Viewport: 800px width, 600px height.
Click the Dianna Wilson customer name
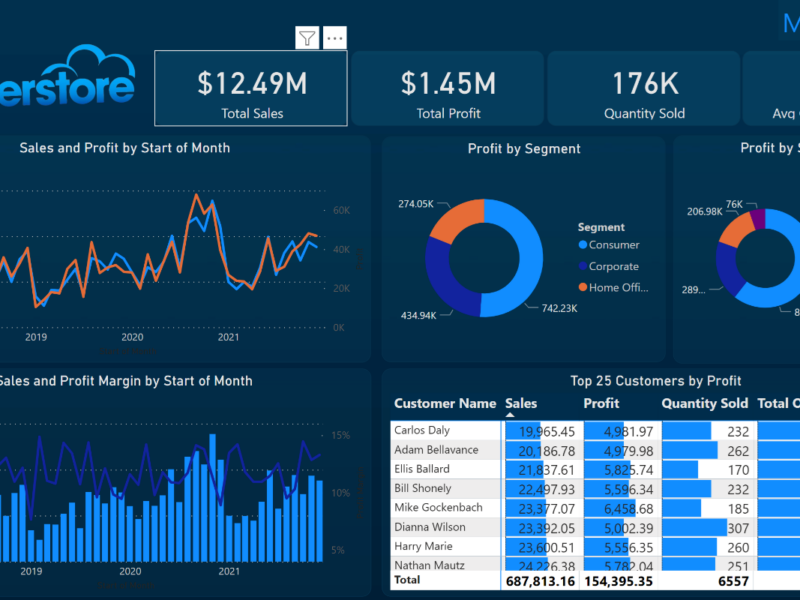428,527
